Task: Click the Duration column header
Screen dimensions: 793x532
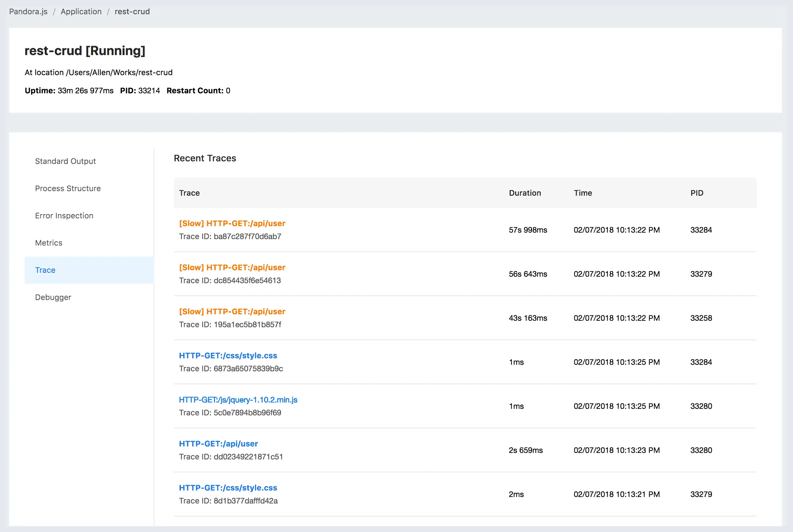Action: (525, 193)
